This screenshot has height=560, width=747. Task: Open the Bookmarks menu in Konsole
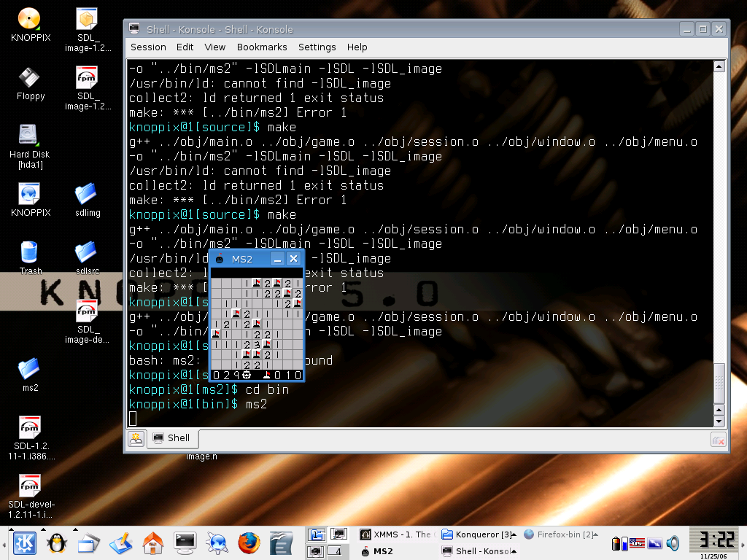pyautogui.click(x=262, y=47)
